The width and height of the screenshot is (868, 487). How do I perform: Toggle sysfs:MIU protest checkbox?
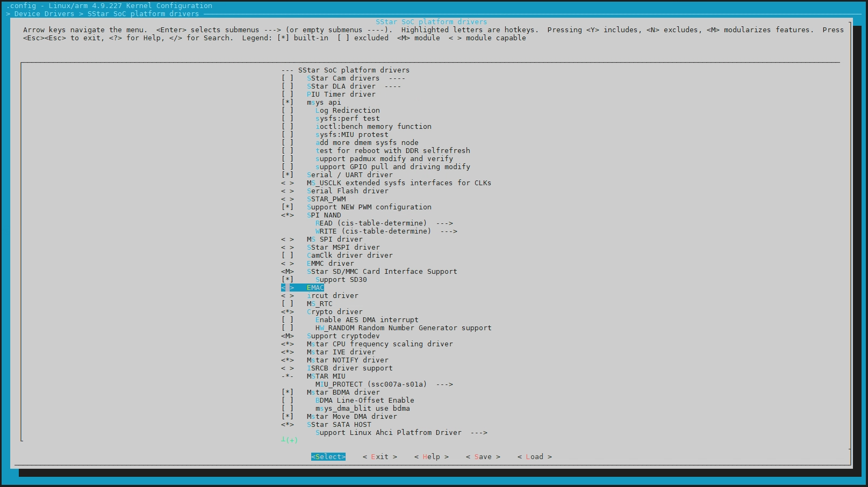pyautogui.click(x=288, y=135)
